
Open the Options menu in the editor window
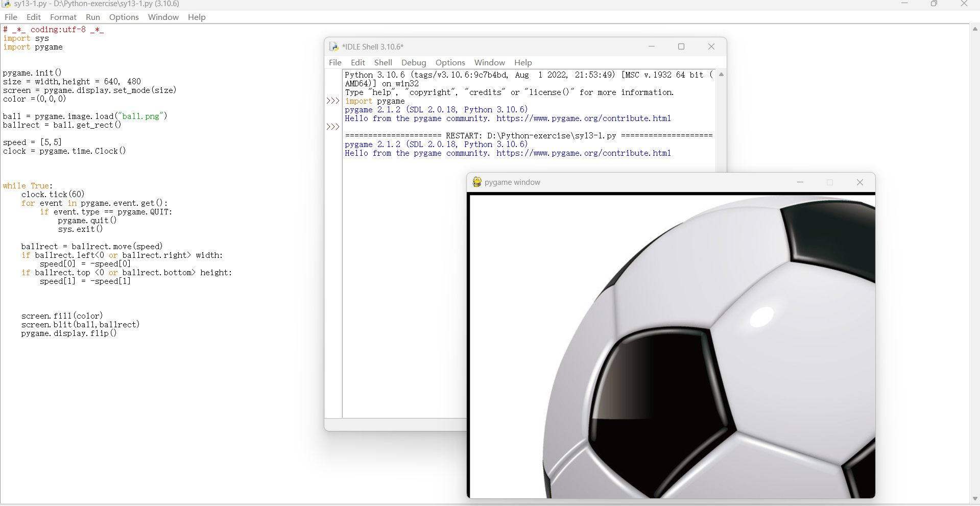coord(124,17)
